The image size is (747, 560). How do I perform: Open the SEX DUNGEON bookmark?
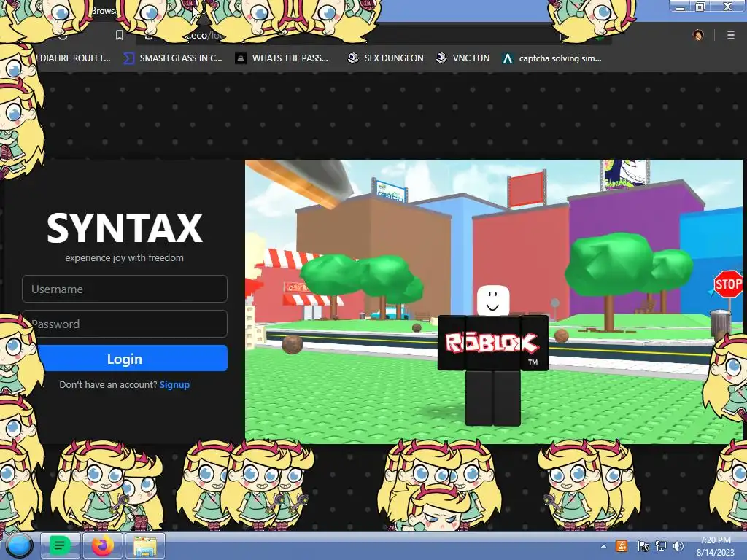385,58
